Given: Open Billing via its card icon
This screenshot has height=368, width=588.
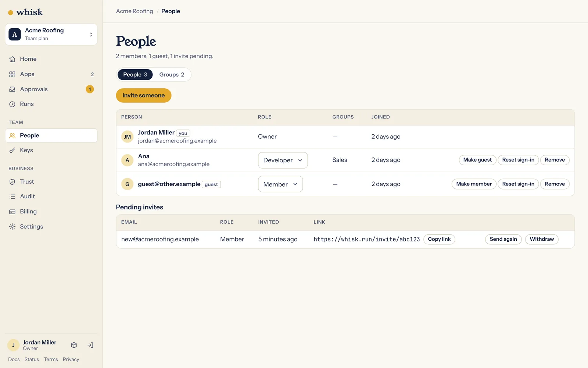Looking at the screenshot, I should click(x=12, y=212).
